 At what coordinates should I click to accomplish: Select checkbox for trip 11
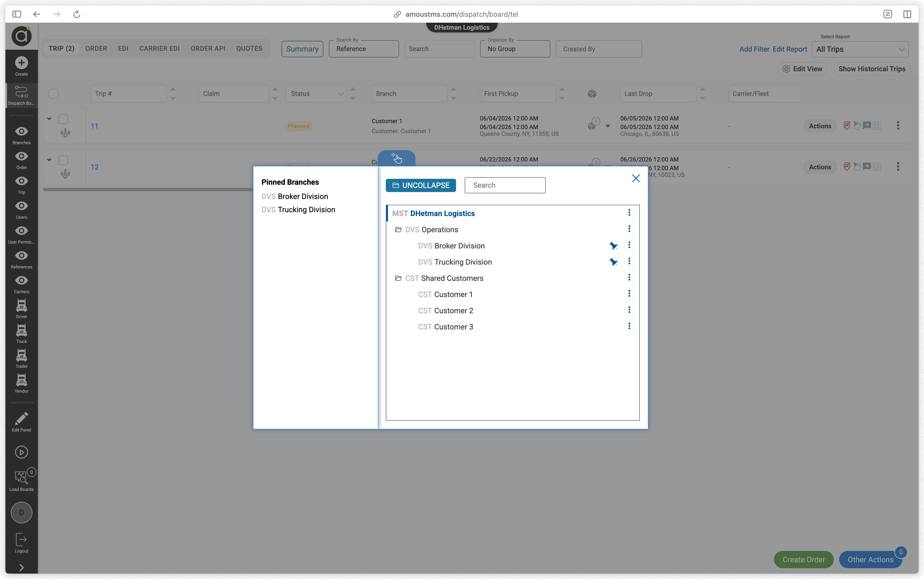63,119
